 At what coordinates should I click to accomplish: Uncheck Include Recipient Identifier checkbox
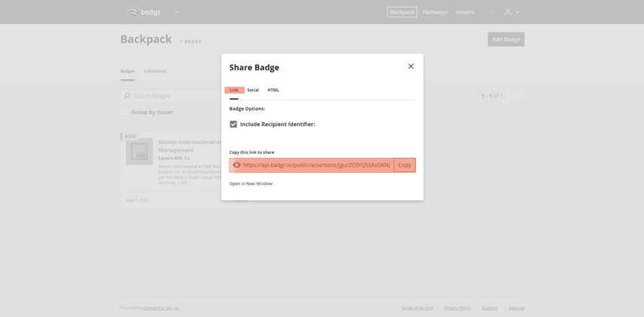pos(233,124)
